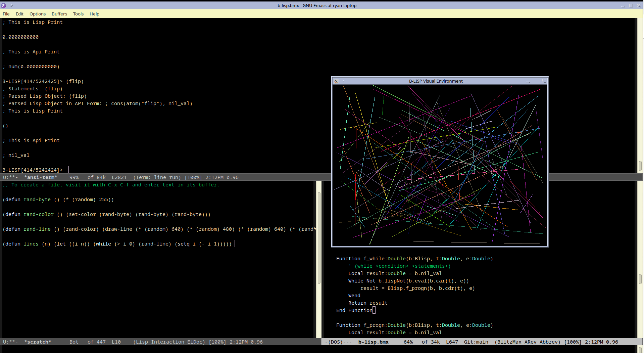644x353 pixels.
Task: Click the Lisp Interaction ElDoc mode indicator
Action: pos(169,342)
